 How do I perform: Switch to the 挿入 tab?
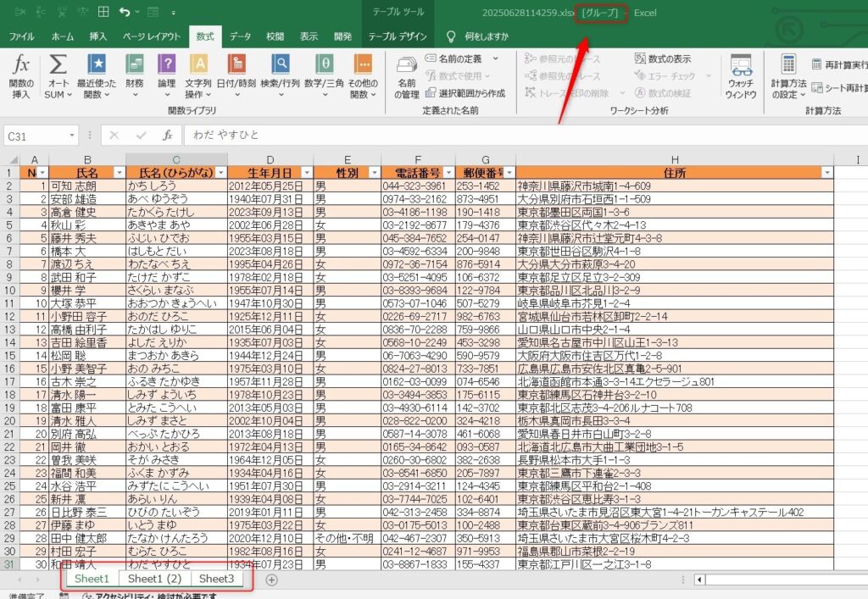[x=98, y=36]
